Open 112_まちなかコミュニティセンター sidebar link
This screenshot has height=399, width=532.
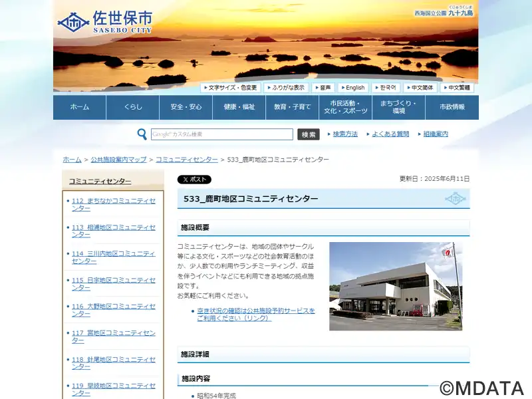(x=113, y=205)
